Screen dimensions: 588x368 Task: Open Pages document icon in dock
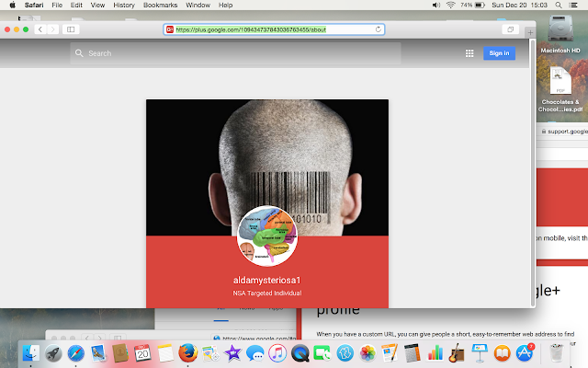point(390,353)
